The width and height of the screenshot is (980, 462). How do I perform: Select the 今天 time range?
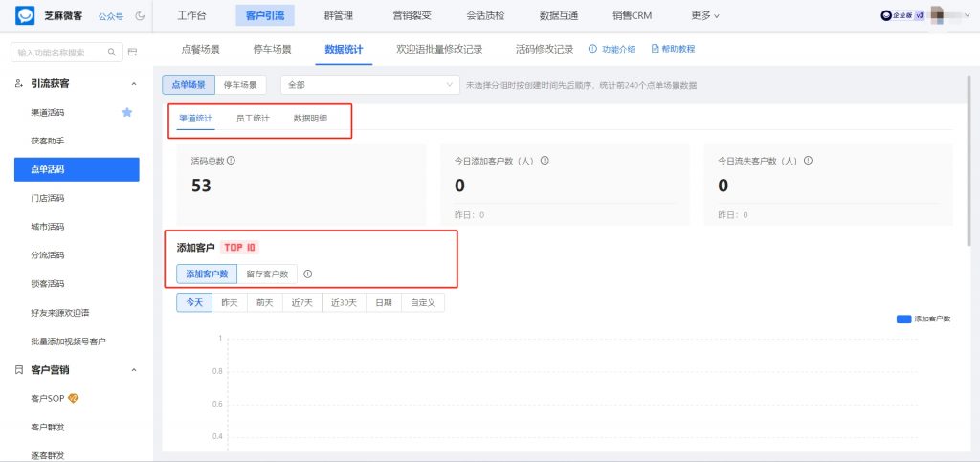194,303
